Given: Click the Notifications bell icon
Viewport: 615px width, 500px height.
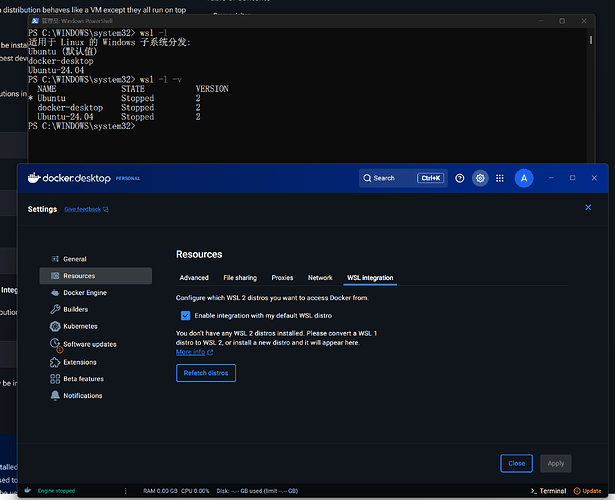Looking at the screenshot, I should 55,395.
